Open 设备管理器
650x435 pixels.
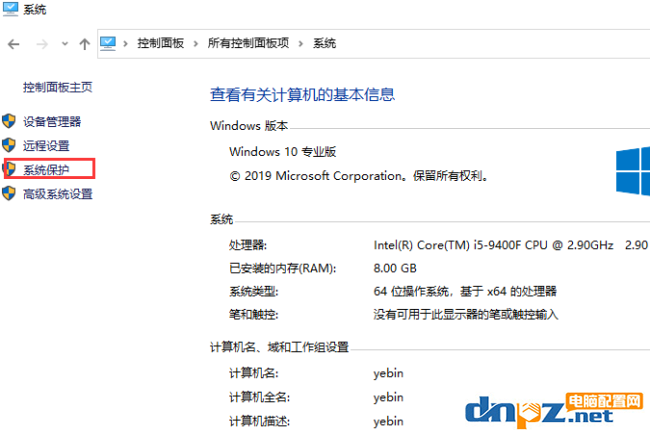click(52, 122)
